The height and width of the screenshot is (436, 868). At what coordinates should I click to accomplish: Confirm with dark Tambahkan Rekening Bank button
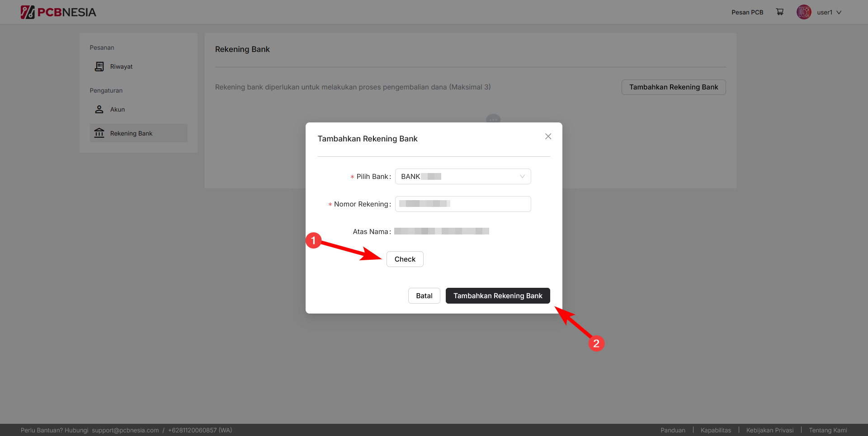click(x=497, y=296)
